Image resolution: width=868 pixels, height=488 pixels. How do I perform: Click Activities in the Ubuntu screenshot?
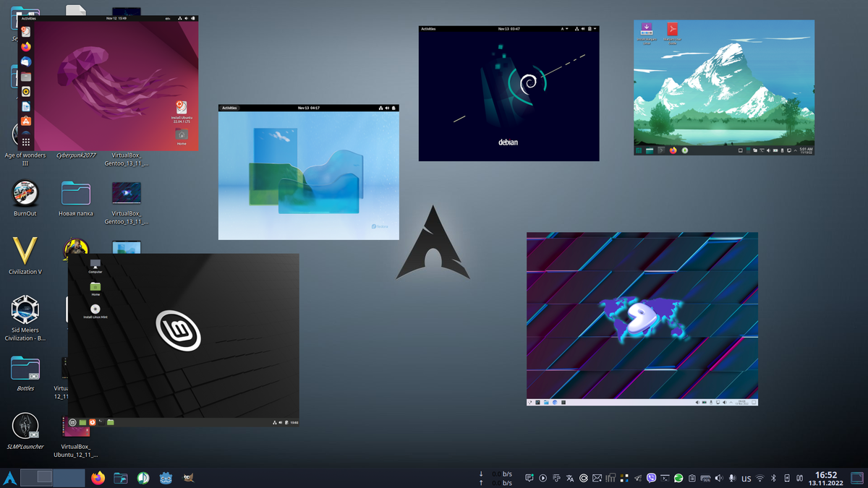28,18
